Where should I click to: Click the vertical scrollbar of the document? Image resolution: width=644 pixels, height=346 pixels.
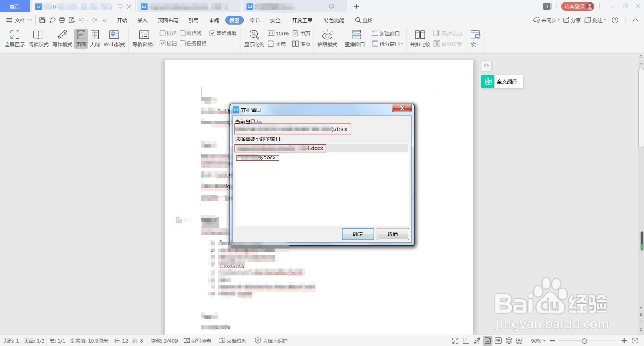tap(641, 108)
